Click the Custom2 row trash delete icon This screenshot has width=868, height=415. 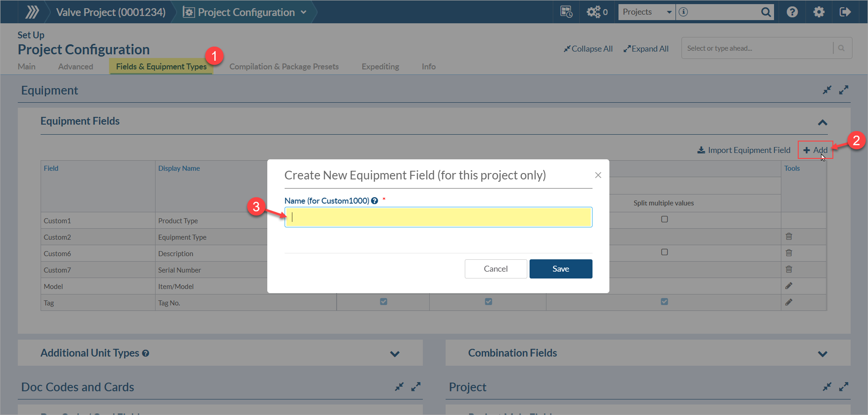click(x=789, y=236)
